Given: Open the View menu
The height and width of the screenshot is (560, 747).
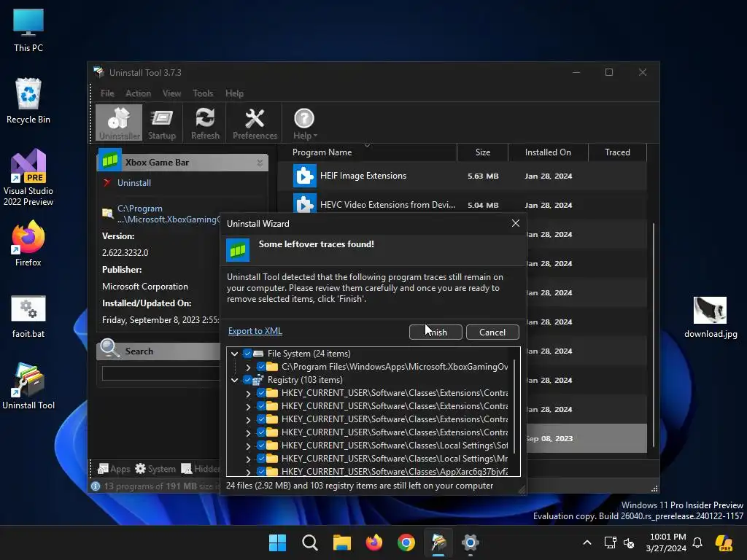Looking at the screenshot, I should (x=171, y=93).
